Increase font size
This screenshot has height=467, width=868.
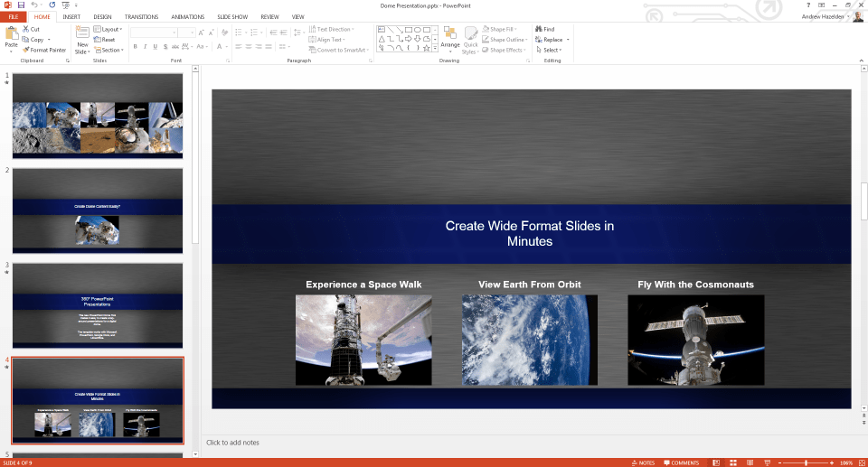[202, 33]
